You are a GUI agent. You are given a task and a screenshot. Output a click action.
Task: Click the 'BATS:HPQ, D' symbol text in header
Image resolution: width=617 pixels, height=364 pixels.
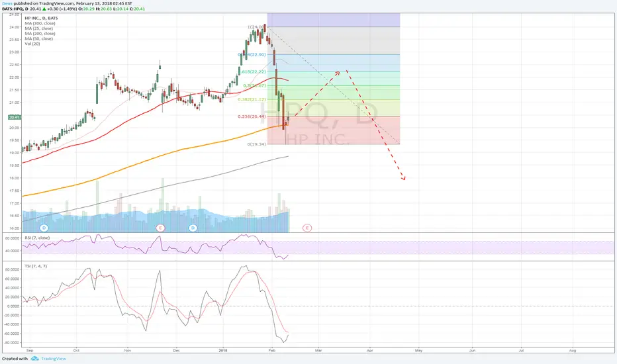point(15,9)
